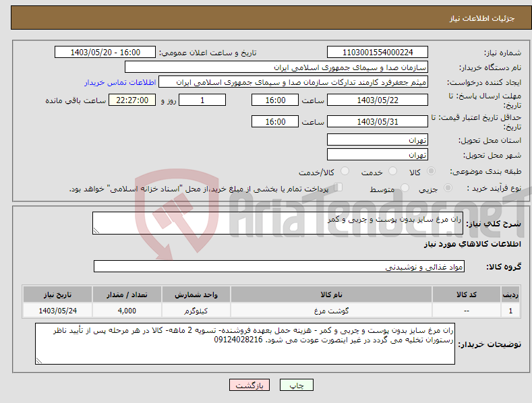Click the گوشت مرغ item cell
This screenshot has width=532, height=403.
click(x=331, y=311)
